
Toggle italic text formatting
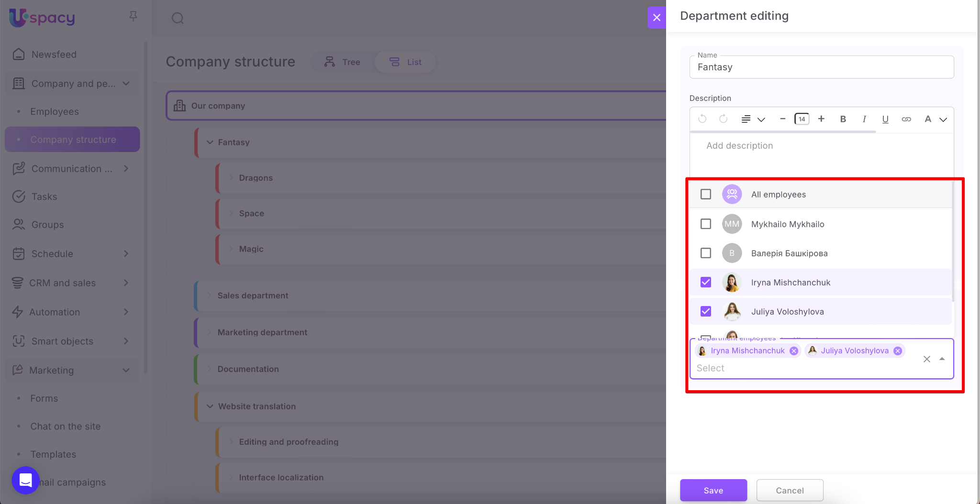(864, 119)
